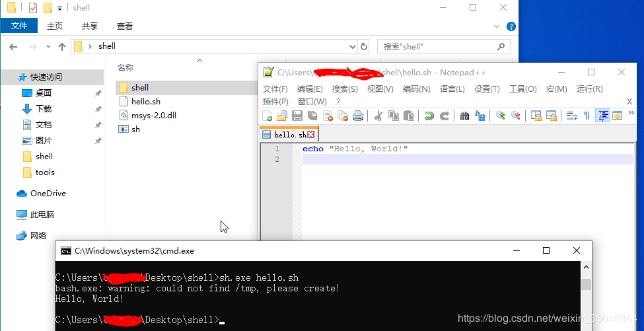Toggle the Indent guide icon in Notepad++
The width and height of the screenshot is (644, 331).
pyautogui.click(x=602, y=116)
